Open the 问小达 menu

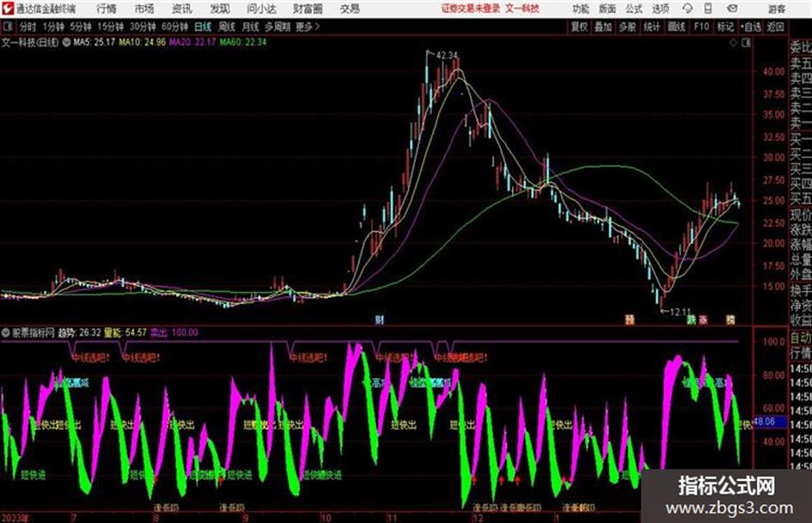261,9
